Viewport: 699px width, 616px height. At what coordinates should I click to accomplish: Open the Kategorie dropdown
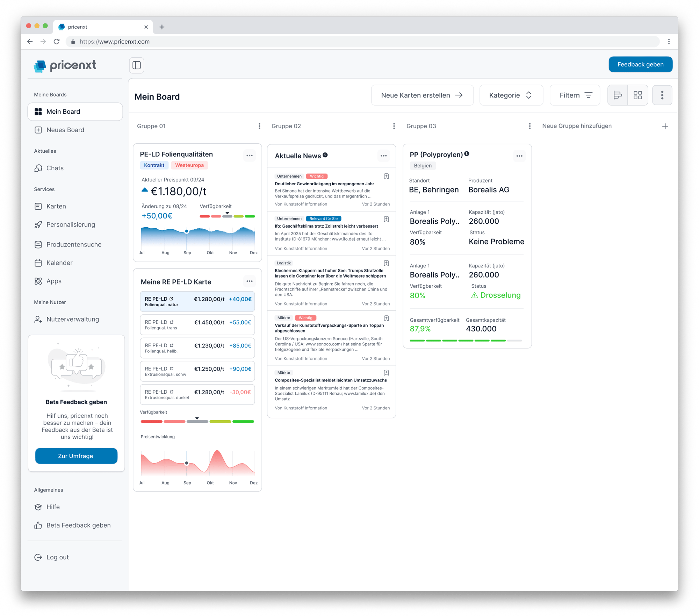coord(511,95)
